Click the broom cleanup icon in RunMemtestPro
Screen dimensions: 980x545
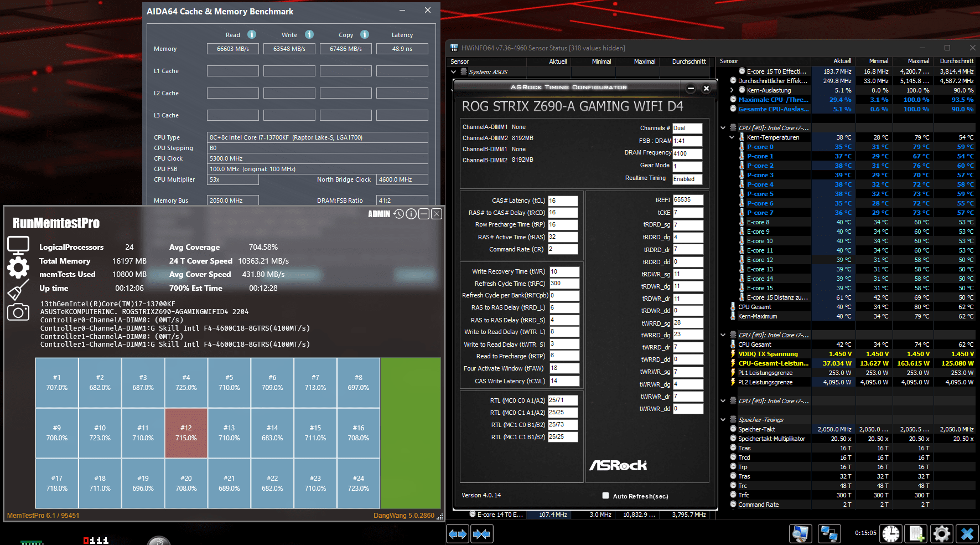click(18, 290)
